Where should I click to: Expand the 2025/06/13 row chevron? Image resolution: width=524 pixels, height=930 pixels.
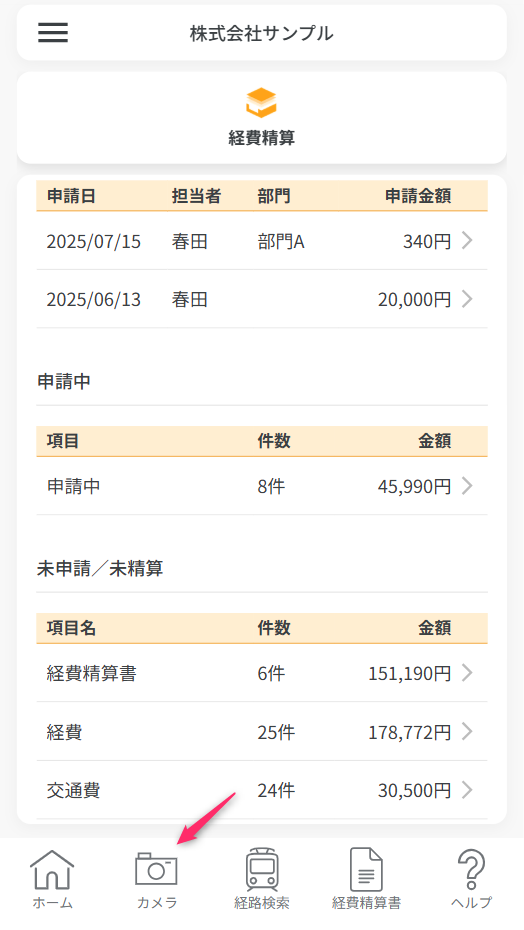pyautogui.click(x=467, y=299)
